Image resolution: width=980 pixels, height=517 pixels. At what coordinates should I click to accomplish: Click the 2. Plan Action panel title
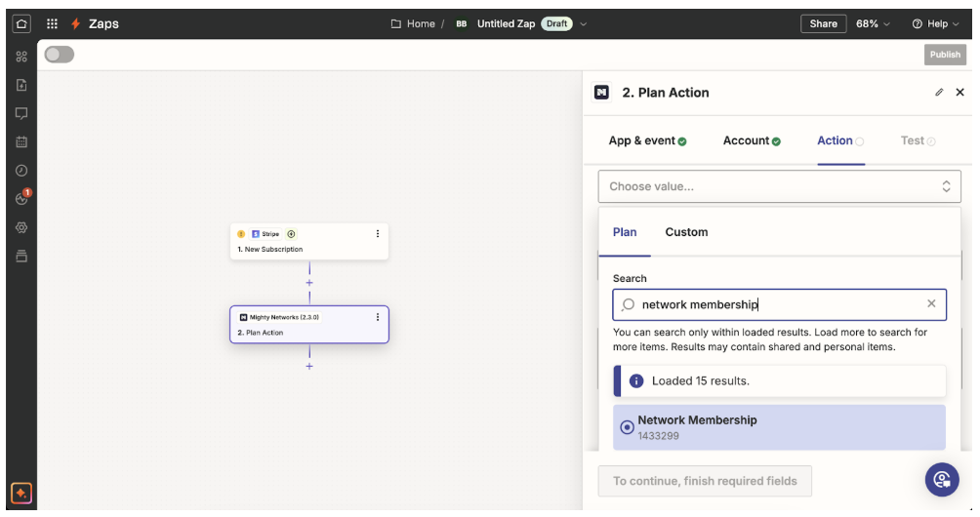pos(666,93)
